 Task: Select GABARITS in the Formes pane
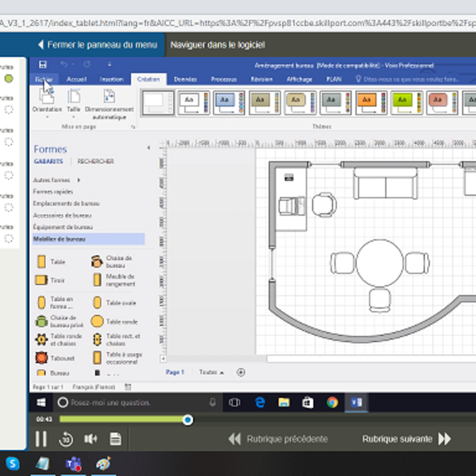tap(49, 161)
